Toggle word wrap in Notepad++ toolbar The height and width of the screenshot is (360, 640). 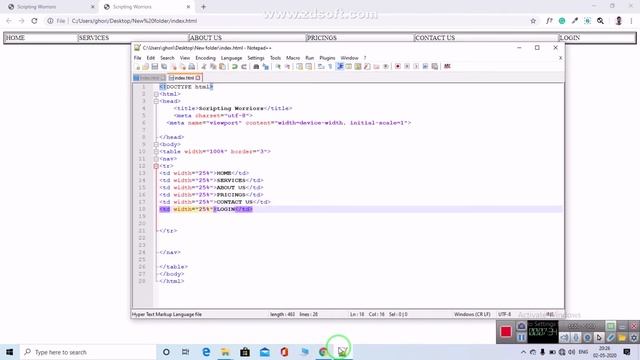[321, 67]
